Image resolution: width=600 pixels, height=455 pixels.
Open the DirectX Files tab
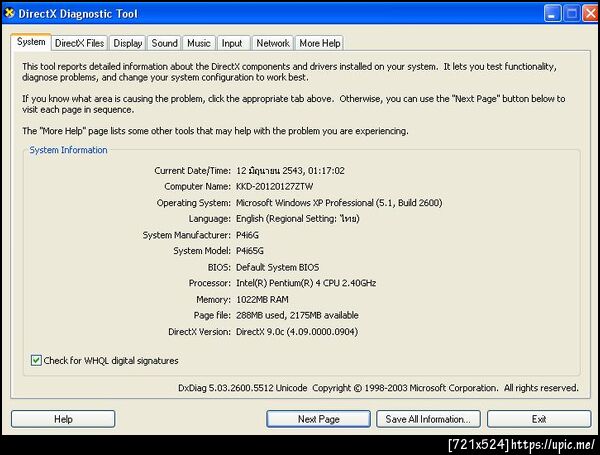[x=80, y=43]
